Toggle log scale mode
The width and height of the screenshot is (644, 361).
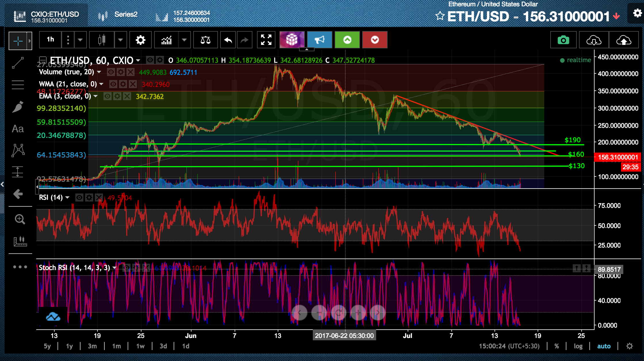click(578, 346)
